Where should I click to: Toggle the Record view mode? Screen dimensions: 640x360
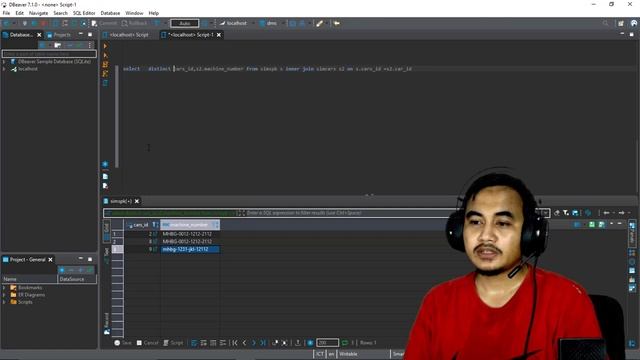tap(107, 324)
